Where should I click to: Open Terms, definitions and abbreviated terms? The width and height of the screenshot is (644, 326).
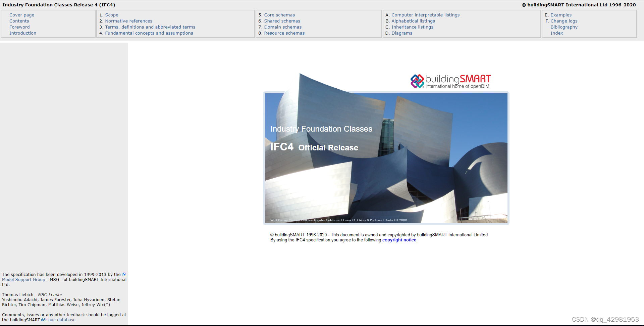coord(150,27)
